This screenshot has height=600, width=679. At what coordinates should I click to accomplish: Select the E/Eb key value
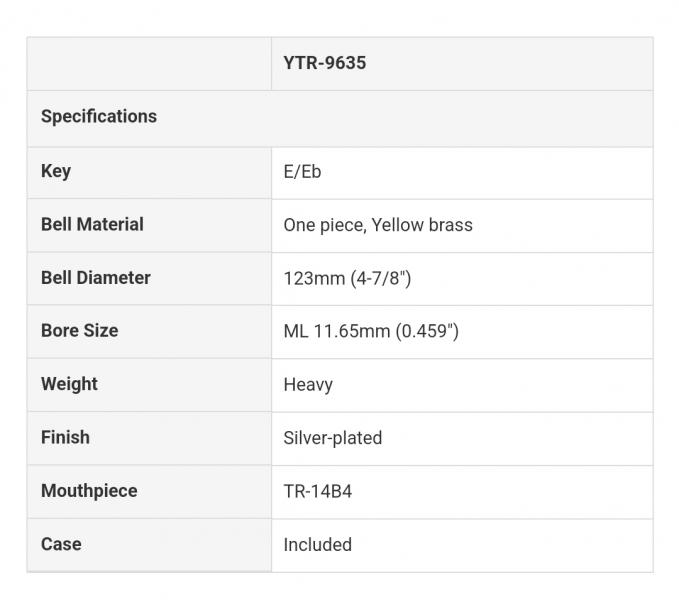302,172
